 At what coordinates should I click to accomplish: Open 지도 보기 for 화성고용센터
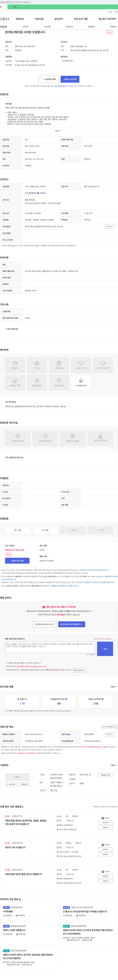(x=110, y=734)
